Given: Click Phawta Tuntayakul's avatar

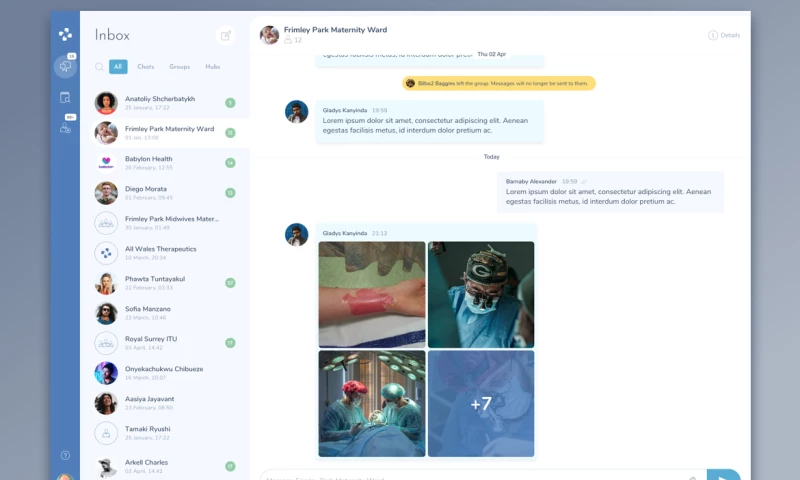Looking at the screenshot, I should [x=106, y=283].
